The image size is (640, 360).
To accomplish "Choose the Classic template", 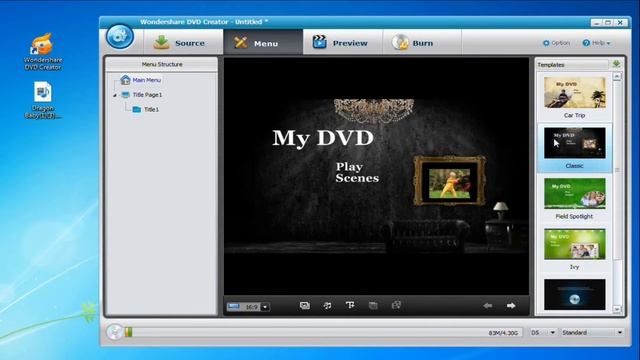I will pyautogui.click(x=575, y=143).
